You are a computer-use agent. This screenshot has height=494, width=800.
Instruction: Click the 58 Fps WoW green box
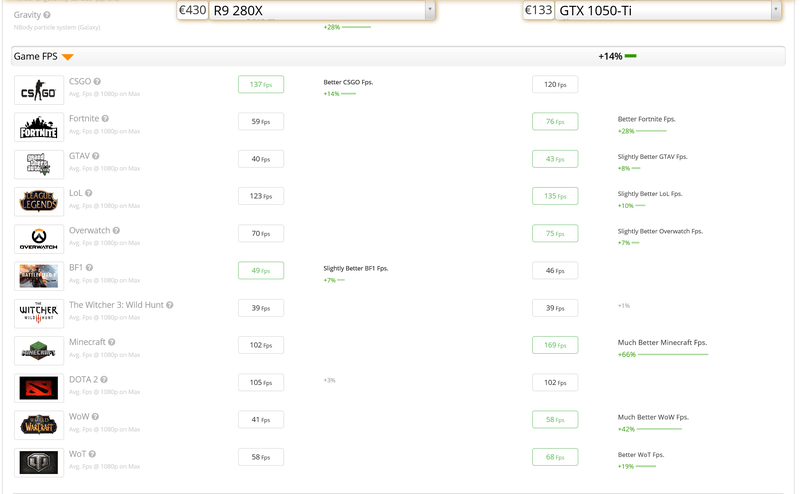tap(555, 419)
